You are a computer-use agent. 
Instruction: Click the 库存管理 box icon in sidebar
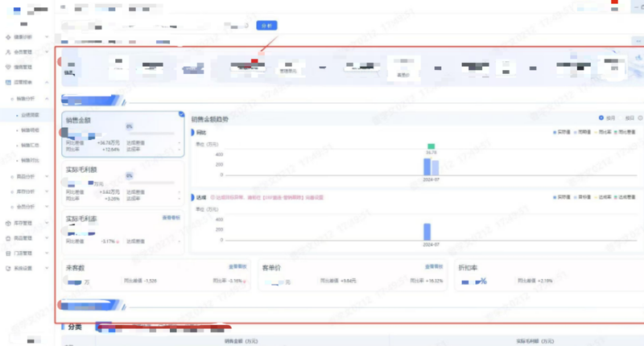8,223
